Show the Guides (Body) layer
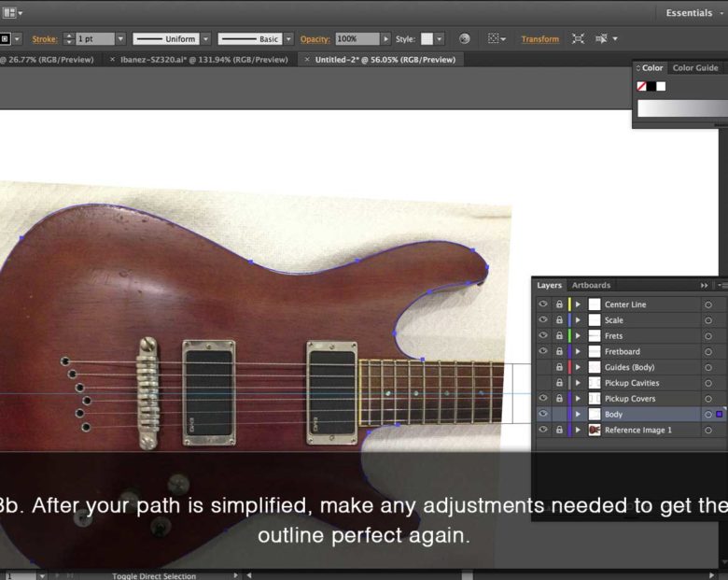This screenshot has width=728, height=580. coord(543,368)
